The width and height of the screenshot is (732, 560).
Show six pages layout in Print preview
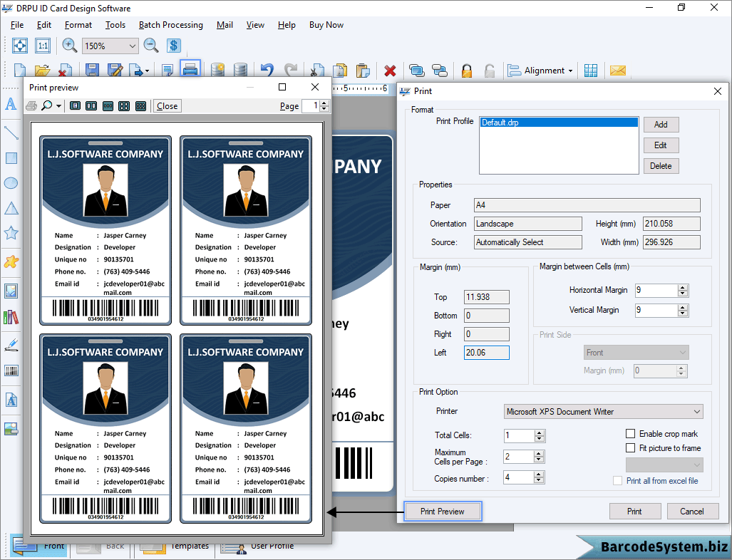point(140,106)
